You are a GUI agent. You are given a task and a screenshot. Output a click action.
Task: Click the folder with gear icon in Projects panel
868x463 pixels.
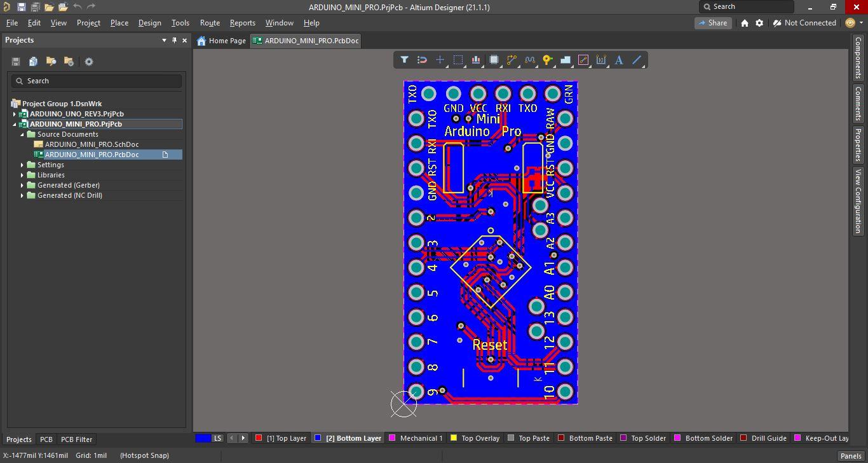69,62
